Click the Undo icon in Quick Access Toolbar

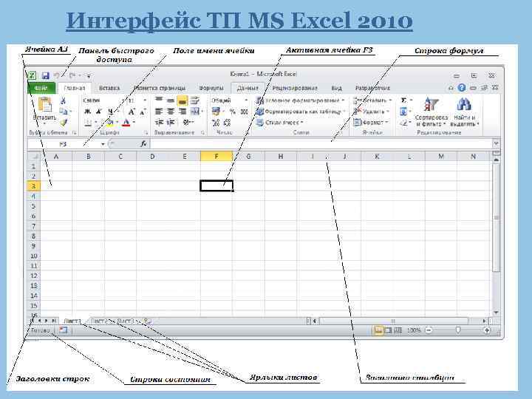(x=57, y=75)
